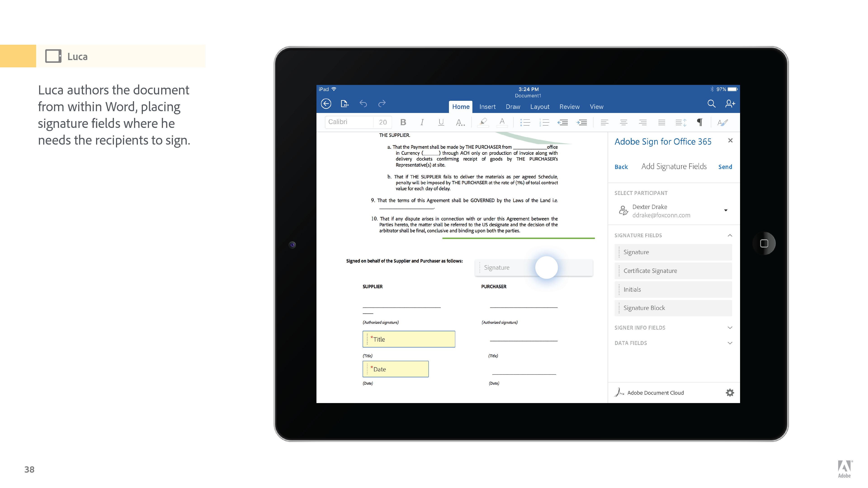Switch to the Home tab

tap(461, 107)
